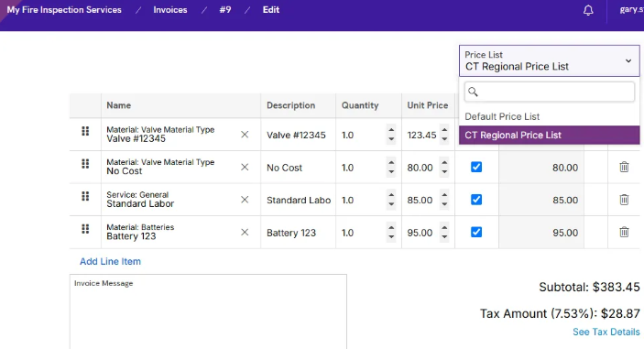The height and width of the screenshot is (349, 644).
Task: Toggle the Battery 123 row checkbox
Action: tap(476, 233)
